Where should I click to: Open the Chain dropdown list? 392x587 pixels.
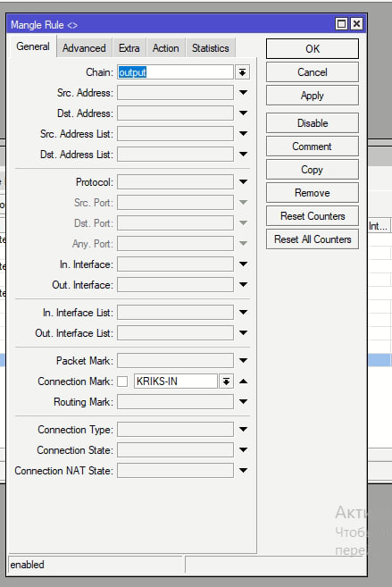(242, 72)
